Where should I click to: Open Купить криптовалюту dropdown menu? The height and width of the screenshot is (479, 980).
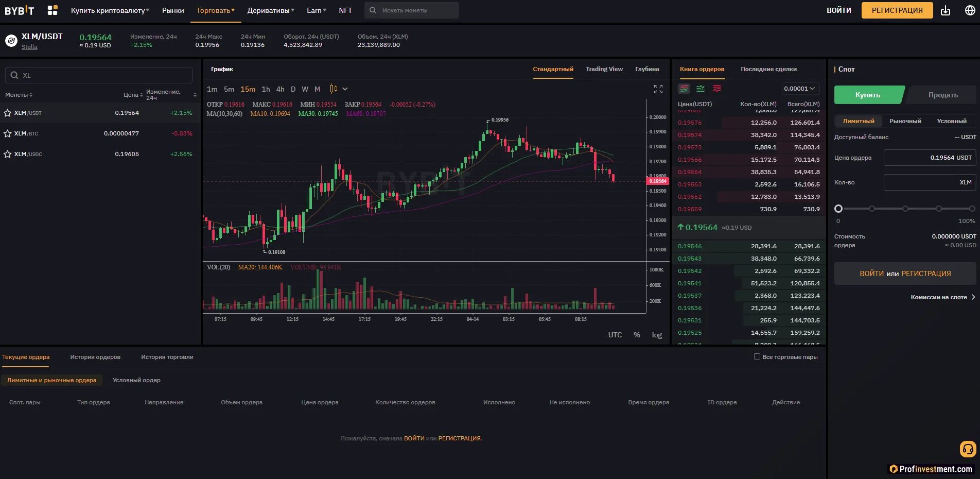click(x=110, y=10)
